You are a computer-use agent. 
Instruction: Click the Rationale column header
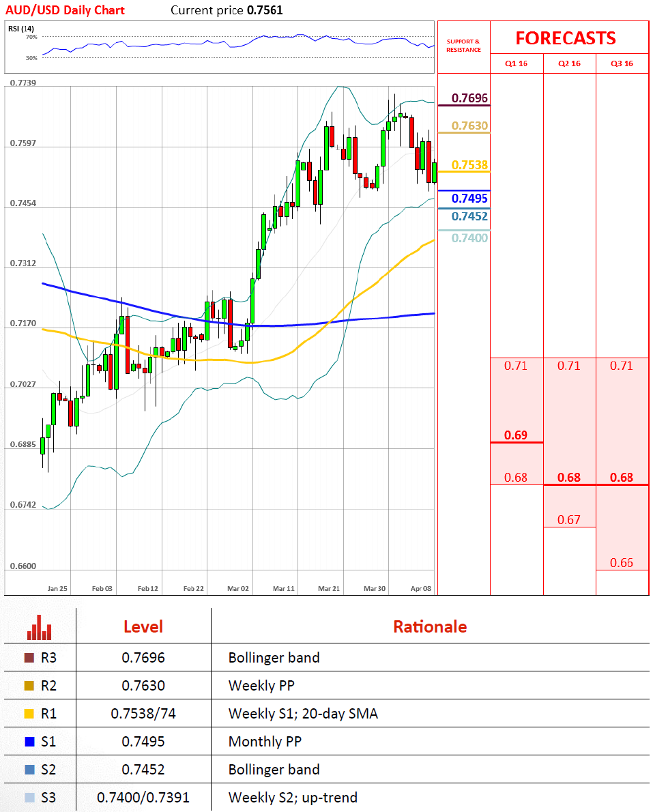(x=429, y=626)
